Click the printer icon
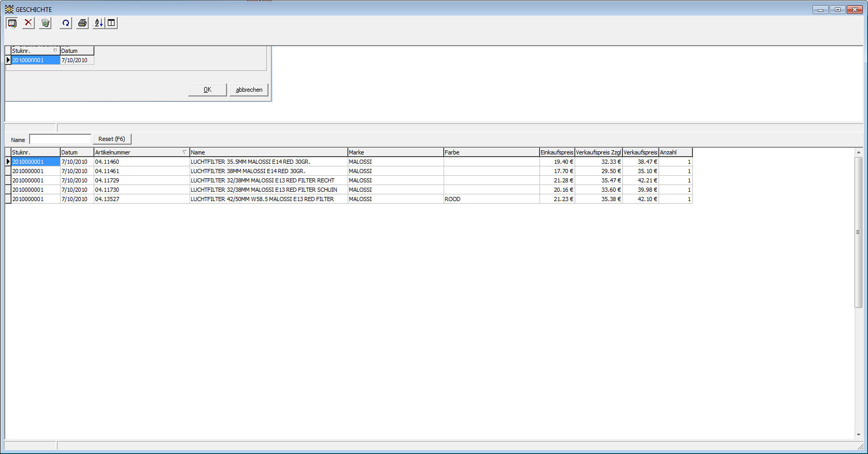 (x=82, y=23)
